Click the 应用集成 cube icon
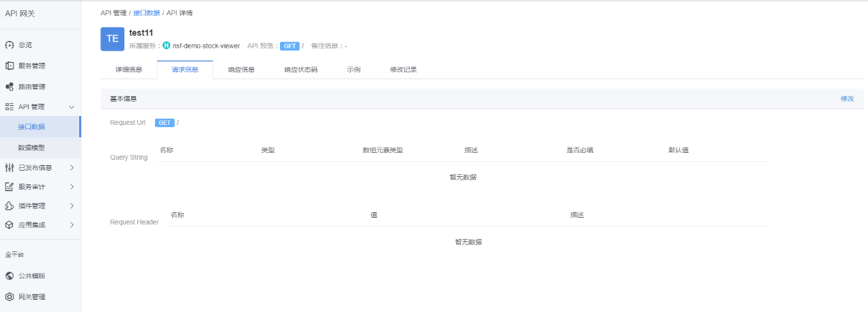 [x=10, y=225]
